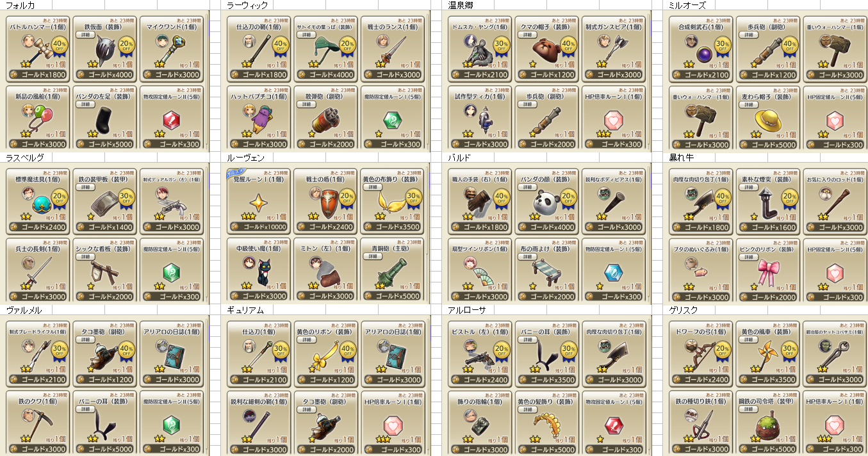The width and height of the screenshot is (868, 456).
Task: Click the 40% OFF badge on 仕込刀の鞘
Action: tap(281, 46)
